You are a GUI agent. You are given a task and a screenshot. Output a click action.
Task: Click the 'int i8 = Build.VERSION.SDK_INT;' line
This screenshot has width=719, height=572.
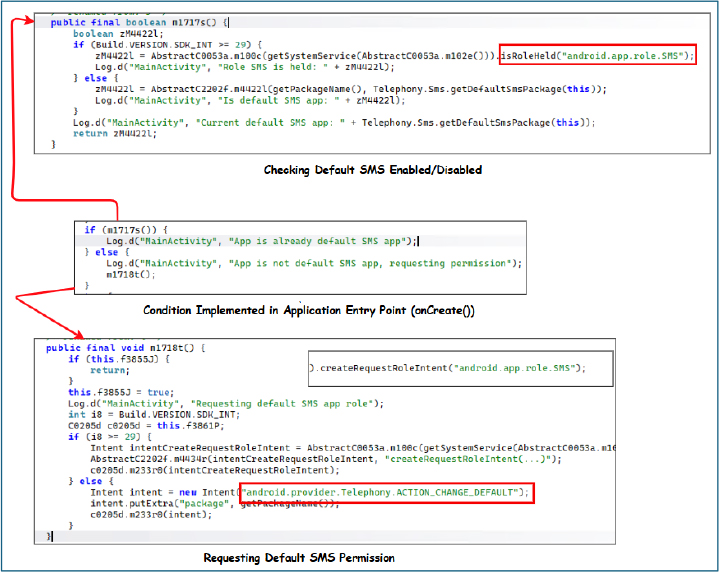[x=154, y=415]
